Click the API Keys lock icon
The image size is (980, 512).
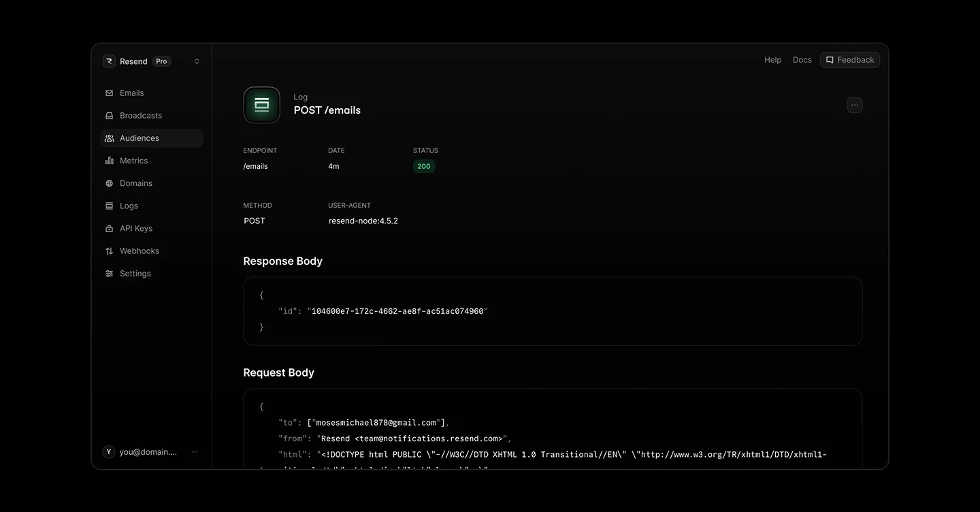(109, 229)
